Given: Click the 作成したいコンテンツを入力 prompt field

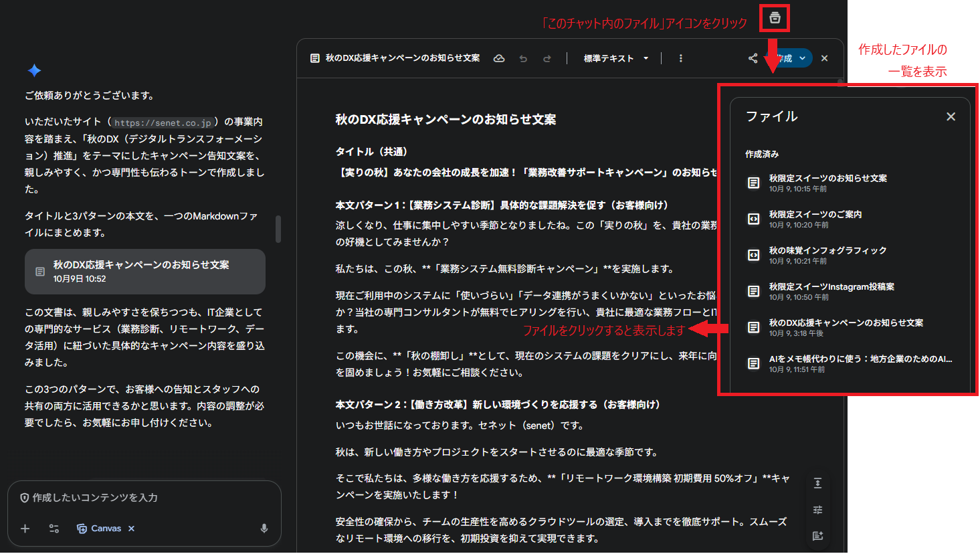Looking at the screenshot, I should pos(144,498).
